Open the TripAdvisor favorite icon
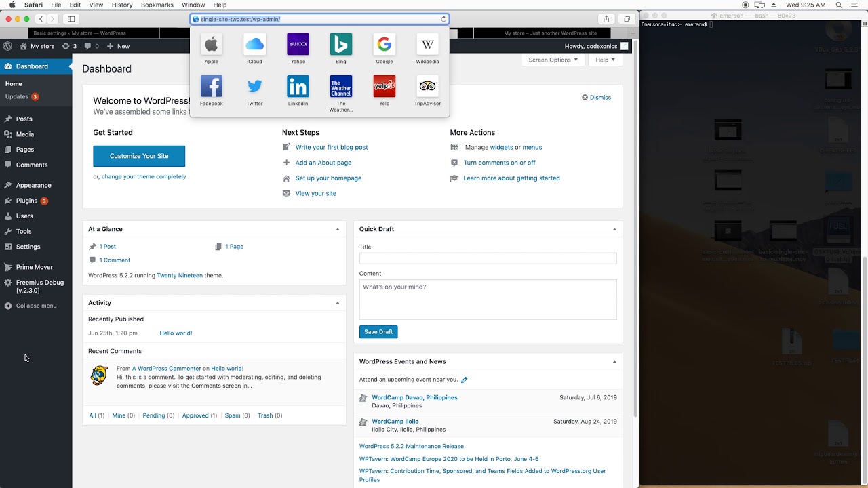 [x=427, y=86]
